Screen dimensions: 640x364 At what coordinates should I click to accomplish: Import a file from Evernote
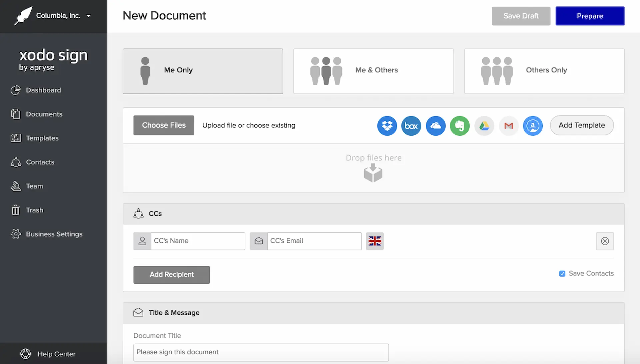[x=460, y=126]
